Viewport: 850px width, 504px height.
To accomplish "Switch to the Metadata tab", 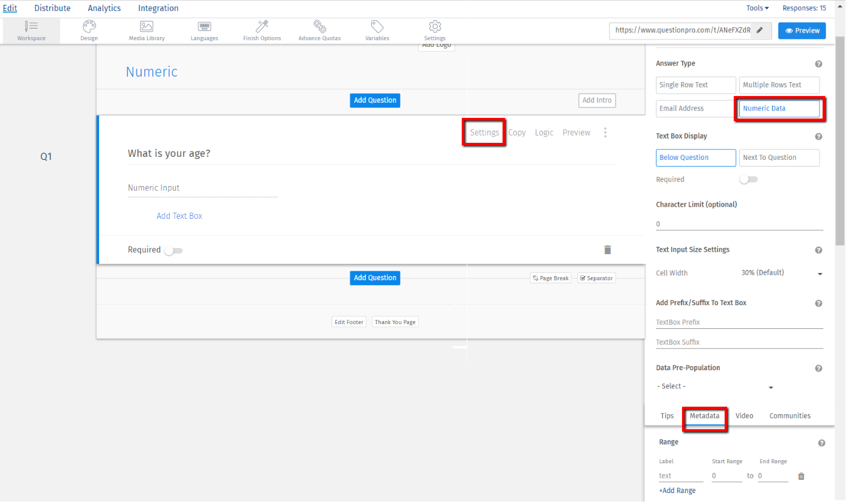I will [704, 416].
